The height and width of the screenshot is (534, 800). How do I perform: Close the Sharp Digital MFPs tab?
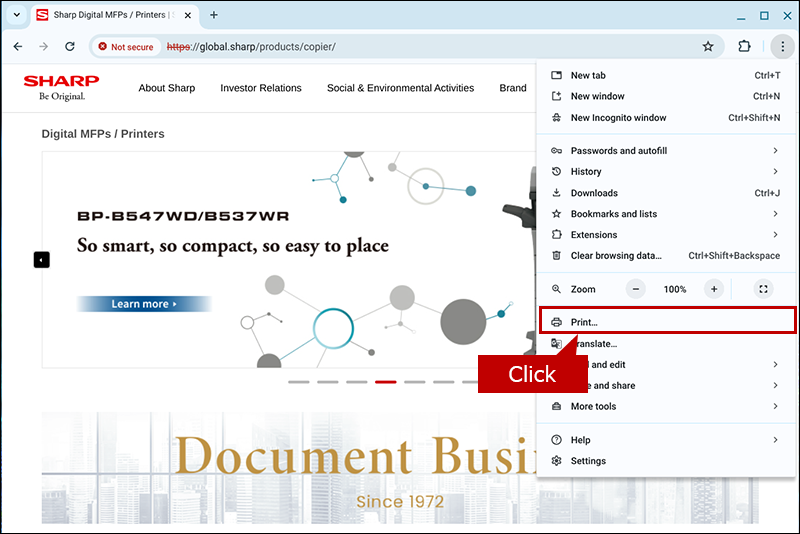coord(188,15)
